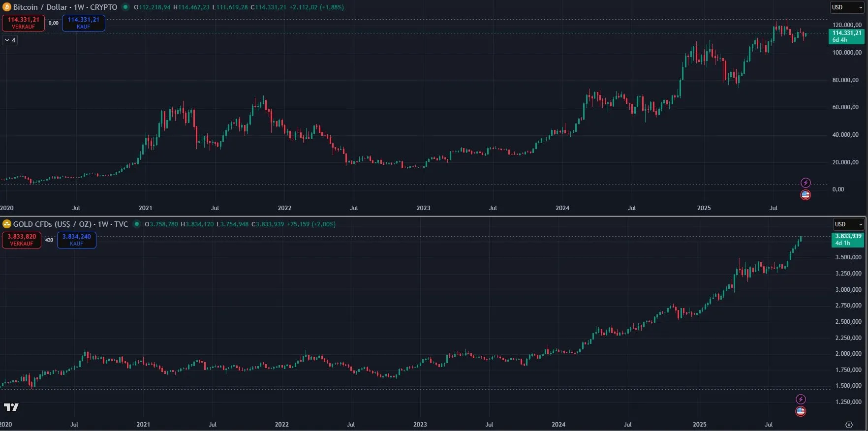
Task: Click the US flag event icon on Bitcoin chart
Action: coord(806,195)
